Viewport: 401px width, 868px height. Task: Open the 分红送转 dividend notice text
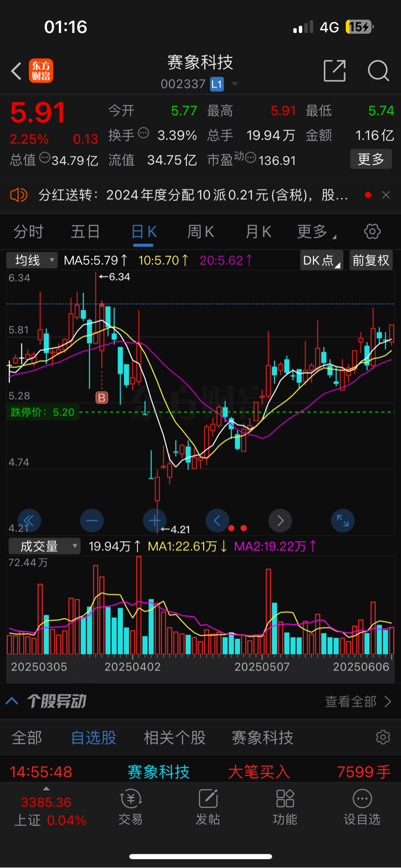(193, 195)
